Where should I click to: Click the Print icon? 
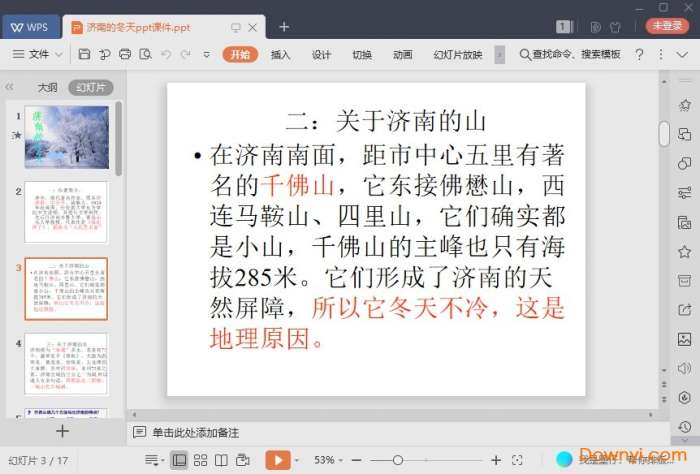(x=125, y=54)
